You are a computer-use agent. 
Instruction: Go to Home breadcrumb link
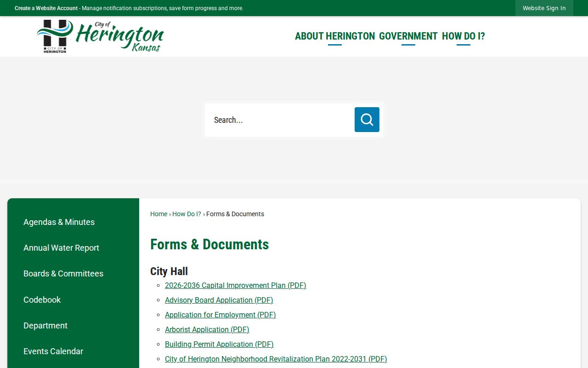pos(159,214)
